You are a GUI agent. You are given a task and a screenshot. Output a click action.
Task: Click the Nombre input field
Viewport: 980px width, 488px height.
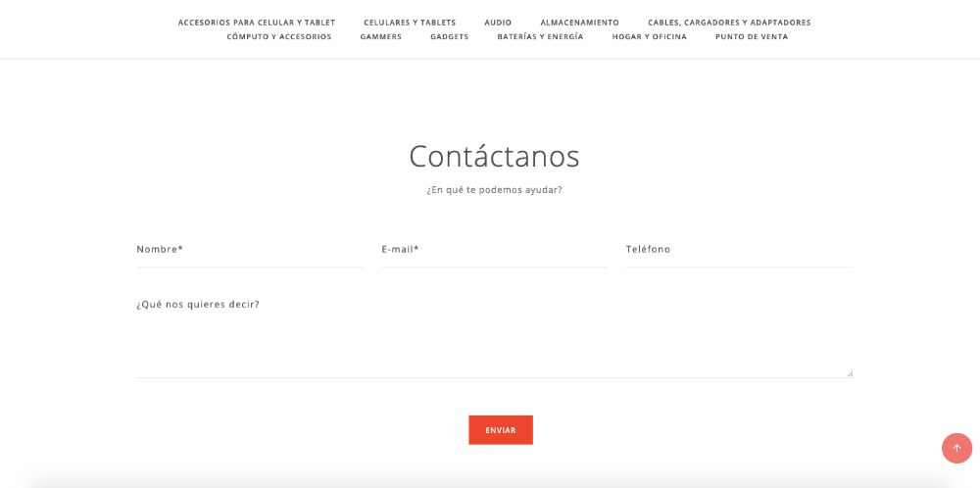249,251
